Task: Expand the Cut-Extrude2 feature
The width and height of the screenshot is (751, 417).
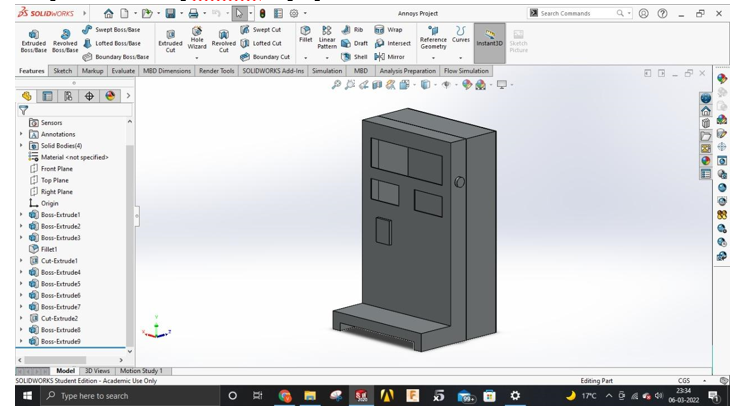Action: point(21,318)
